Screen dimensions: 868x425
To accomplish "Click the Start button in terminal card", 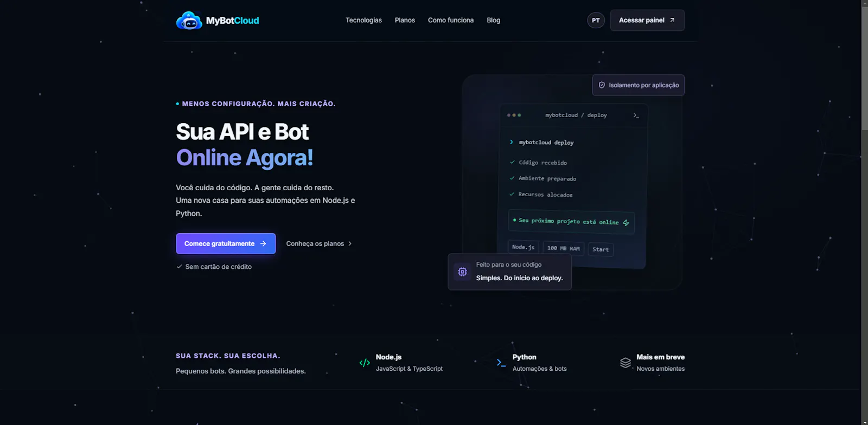I will (601, 249).
